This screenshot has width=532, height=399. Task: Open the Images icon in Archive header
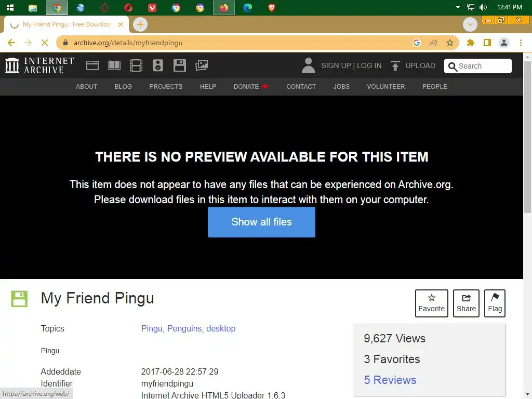tap(202, 65)
